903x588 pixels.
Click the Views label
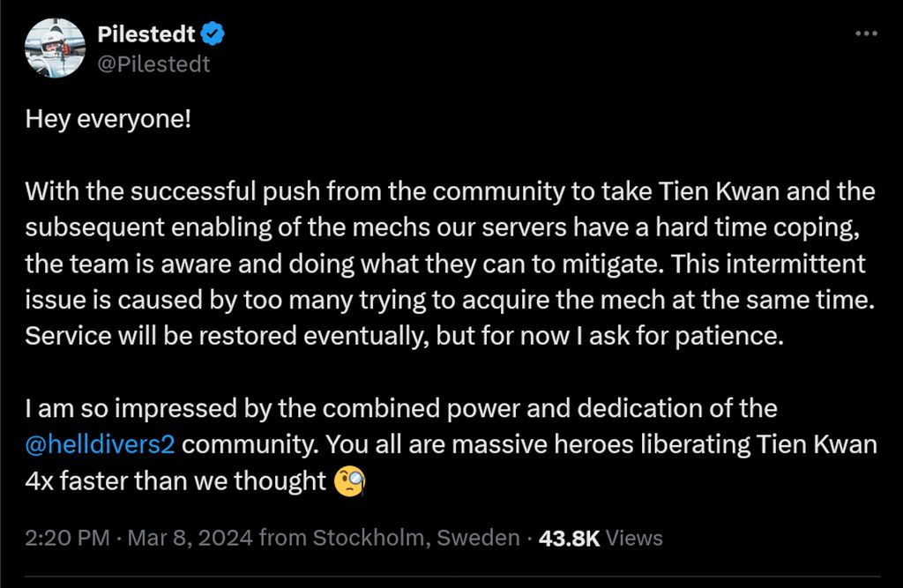[x=635, y=538]
